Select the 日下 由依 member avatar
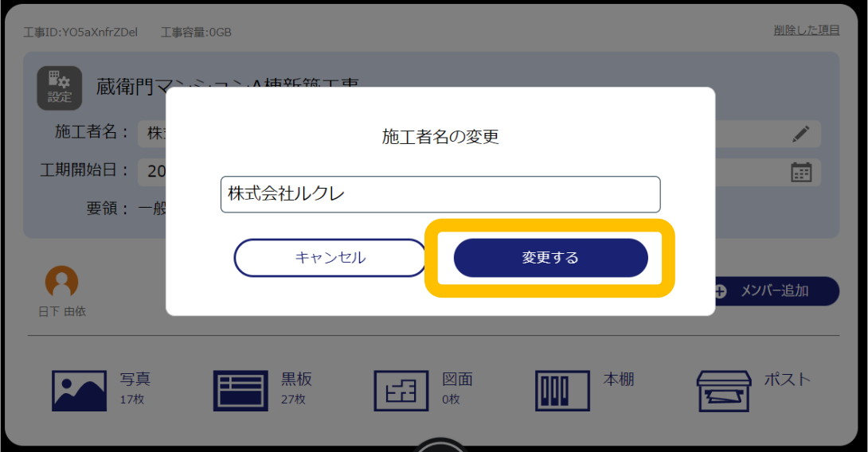This screenshot has width=868, height=452. click(x=61, y=282)
